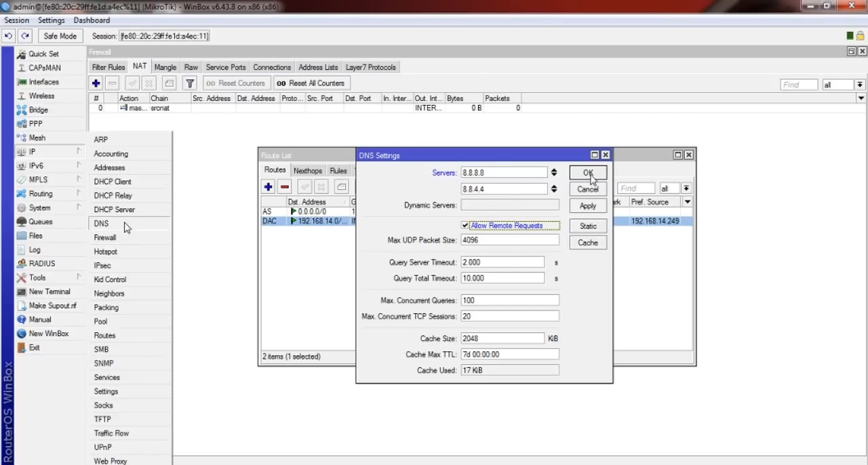Add a new route with blue plus icon
The image size is (868, 465).
click(268, 187)
